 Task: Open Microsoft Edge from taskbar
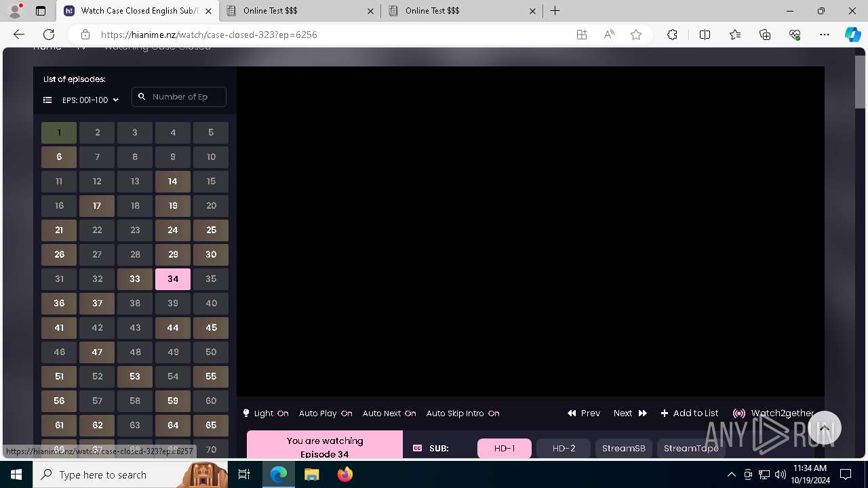(x=279, y=474)
